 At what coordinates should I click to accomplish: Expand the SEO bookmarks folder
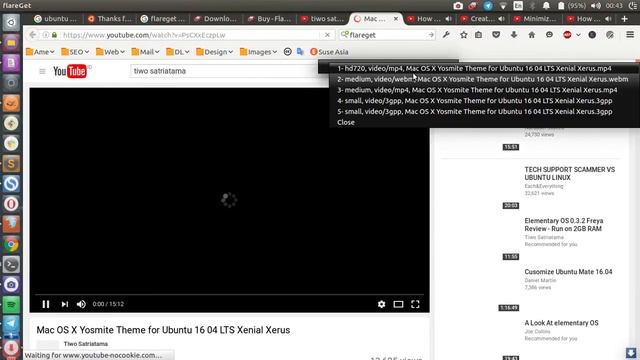75,52
